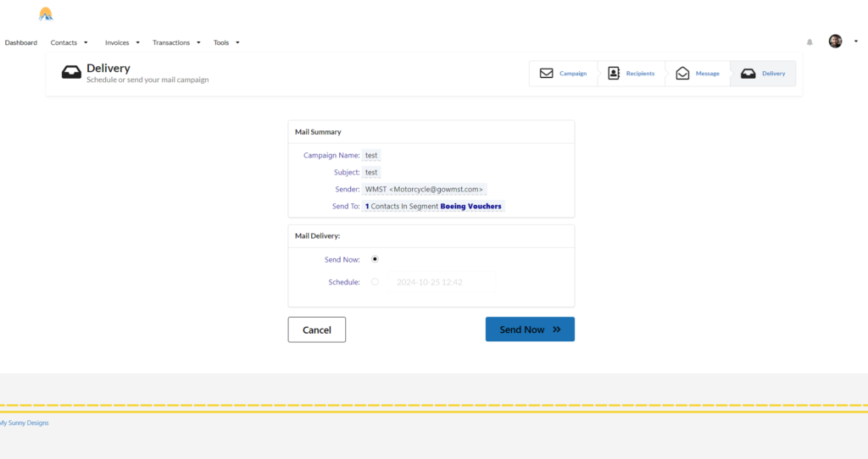The width and height of the screenshot is (868, 459).
Task: Go to Dashboard in the menu bar
Action: point(21,42)
